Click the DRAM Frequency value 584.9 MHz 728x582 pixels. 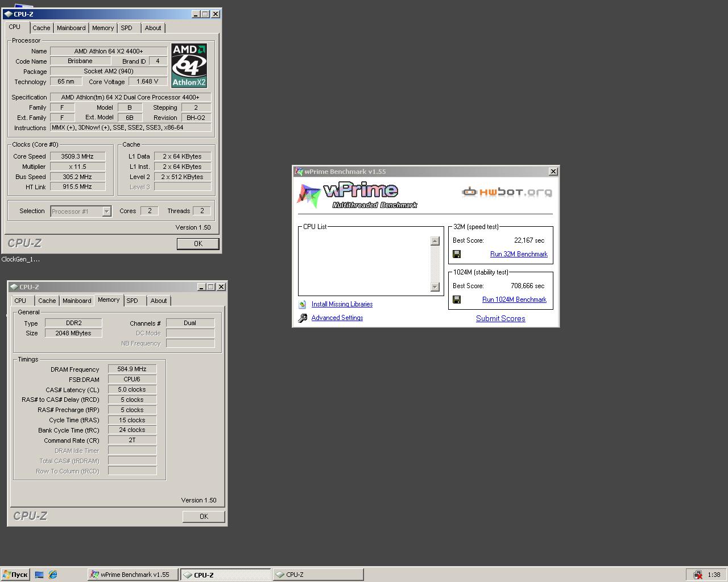[132, 369]
